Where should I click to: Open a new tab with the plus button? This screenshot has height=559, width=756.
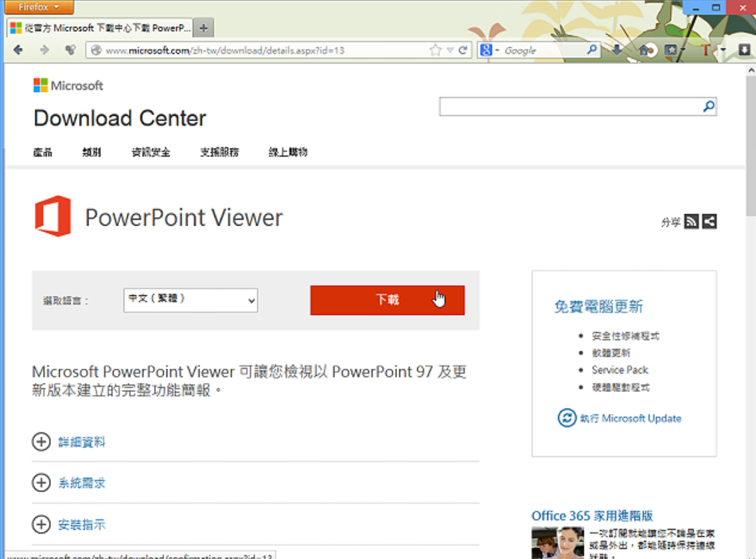coord(204,29)
